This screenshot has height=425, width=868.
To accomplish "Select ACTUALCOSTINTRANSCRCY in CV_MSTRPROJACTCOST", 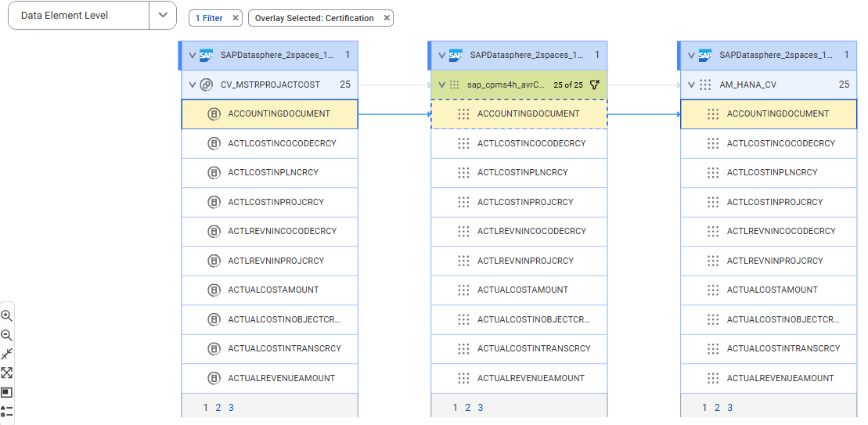I will tap(269, 348).
